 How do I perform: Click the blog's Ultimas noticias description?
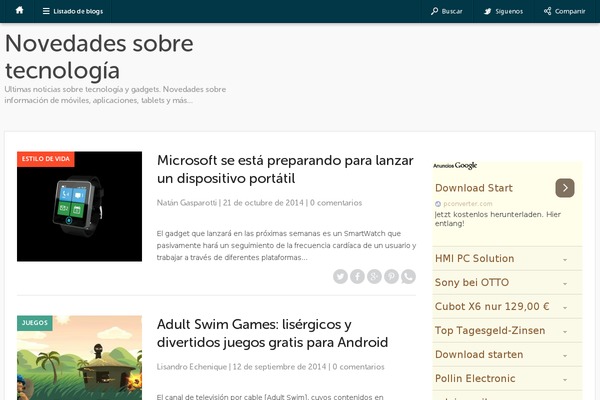coord(115,95)
